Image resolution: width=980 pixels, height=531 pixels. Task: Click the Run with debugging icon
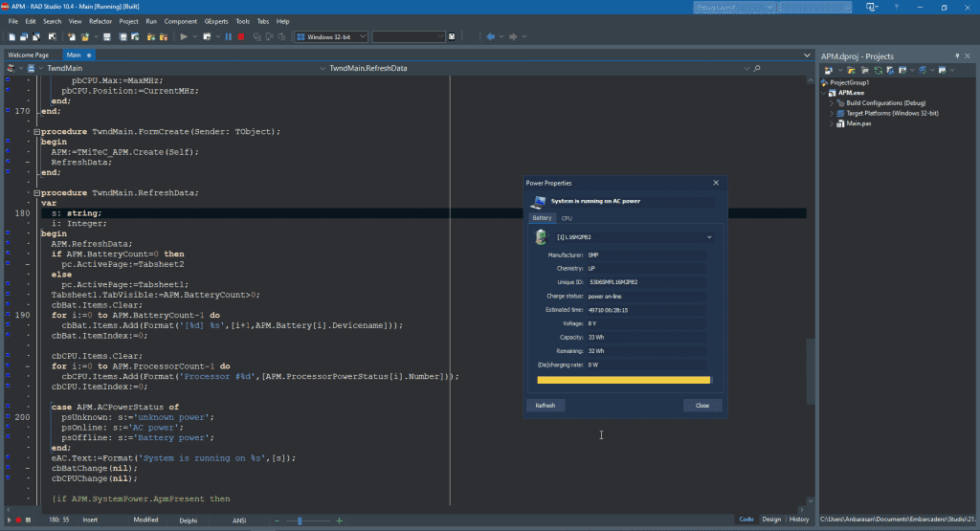(207, 37)
